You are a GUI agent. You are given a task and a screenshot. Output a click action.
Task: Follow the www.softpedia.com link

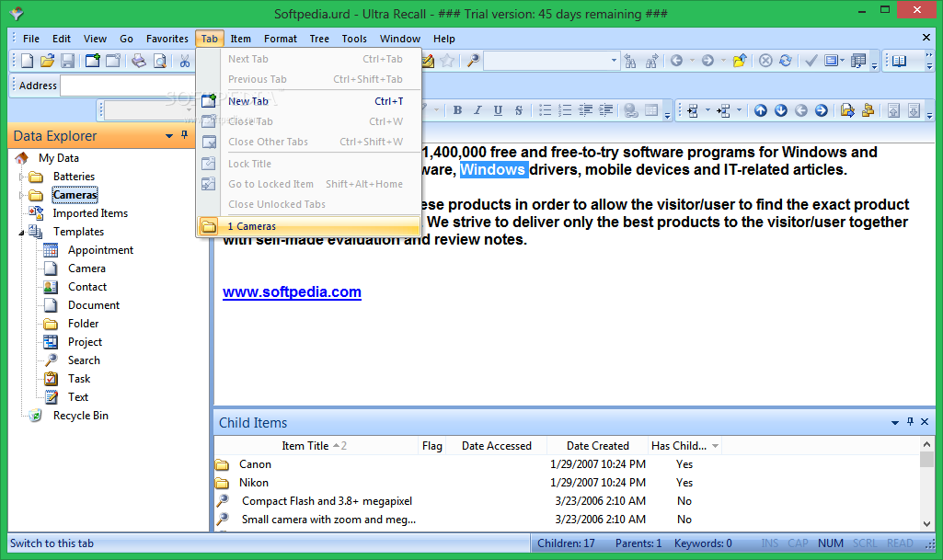tap(292, 292)
